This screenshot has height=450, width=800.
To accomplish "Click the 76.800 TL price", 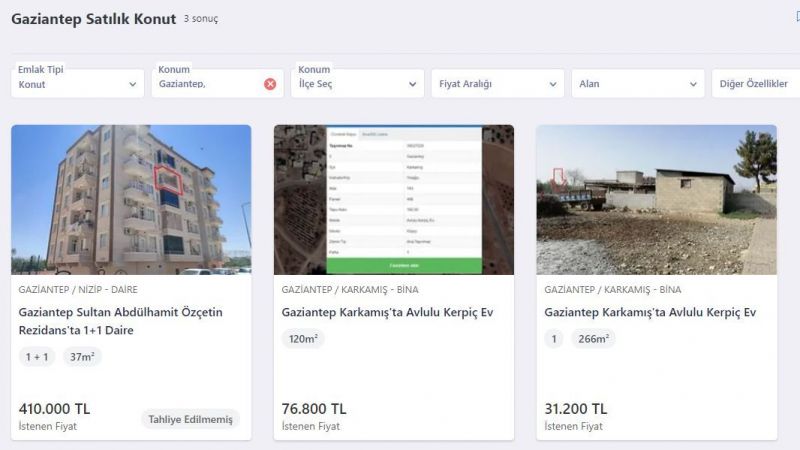I will (x=314, y=409).
